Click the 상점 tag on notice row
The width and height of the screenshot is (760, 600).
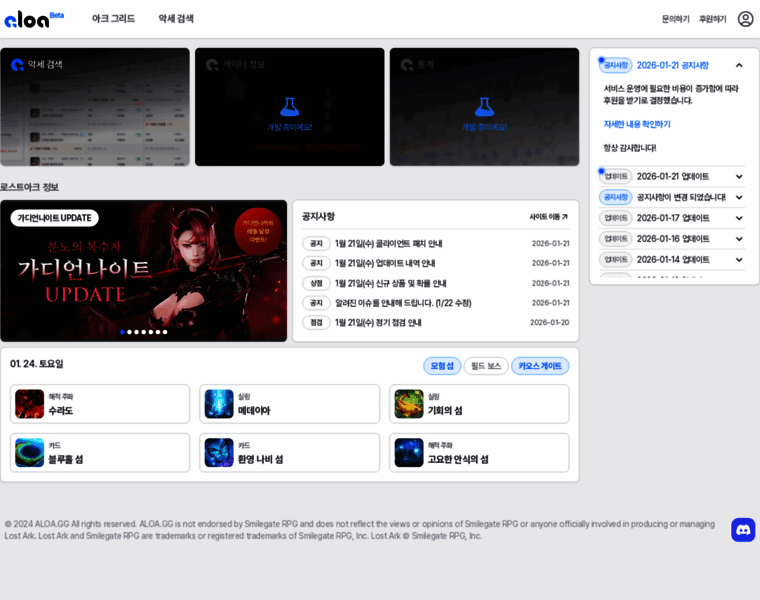317,283
